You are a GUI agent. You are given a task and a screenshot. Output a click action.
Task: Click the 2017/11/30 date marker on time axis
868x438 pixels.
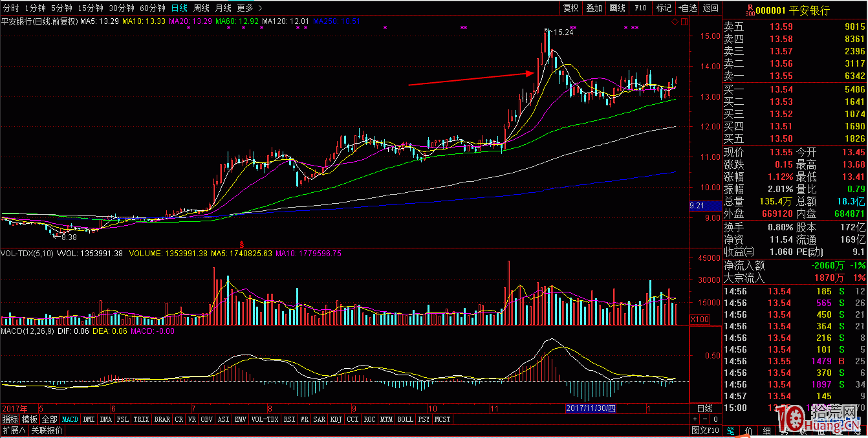point(589,409)
